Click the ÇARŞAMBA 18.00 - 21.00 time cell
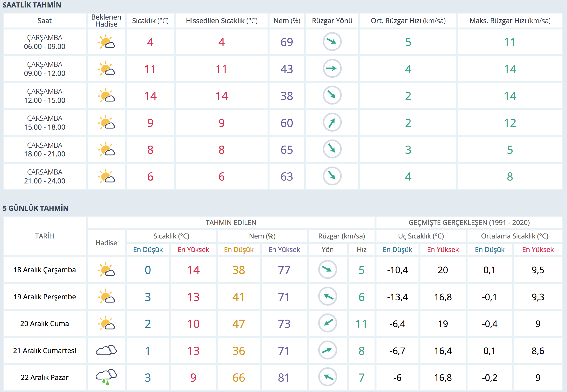The width and height of the screenshot is (567, 392). coord(44,150)
